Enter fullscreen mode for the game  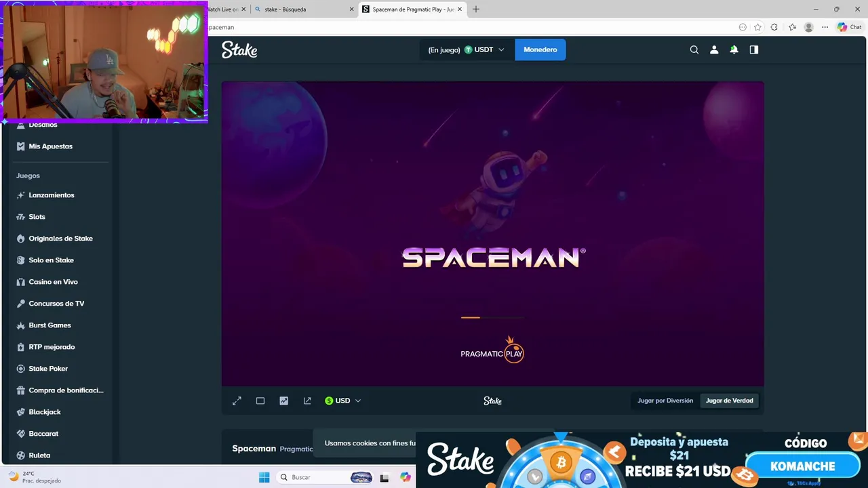coord(237,401)
